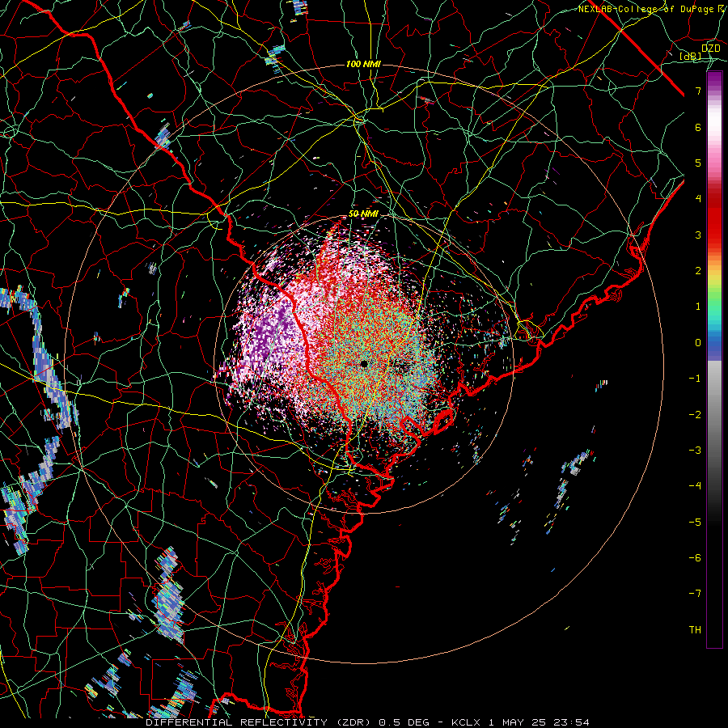Viewport: 728px width, 728px height.
Task: Click the -1 value on the color scale
Action: click(695, 379)
